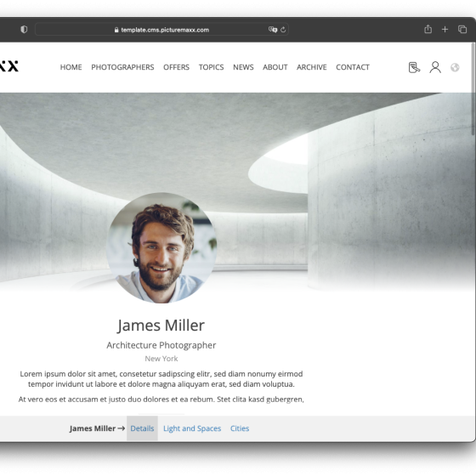Open the browser share icon

[x=428, y=29]
